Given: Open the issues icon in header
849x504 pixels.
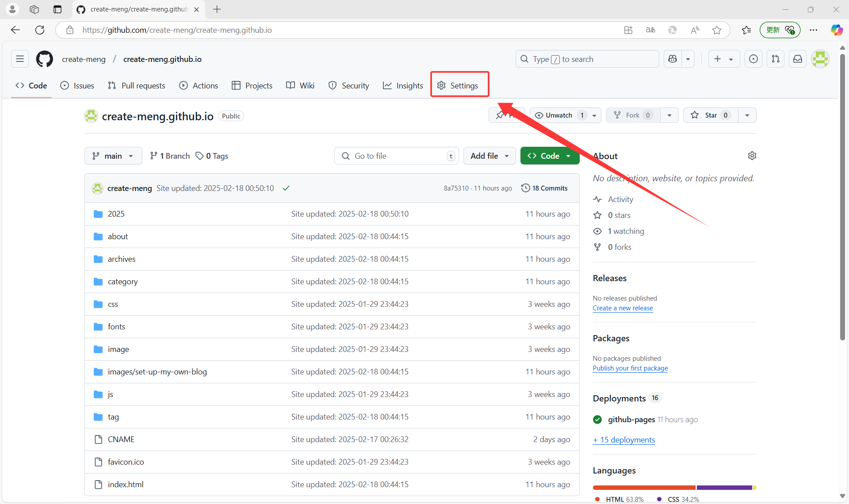Looking at the screenshot, I should pos(753,59).
